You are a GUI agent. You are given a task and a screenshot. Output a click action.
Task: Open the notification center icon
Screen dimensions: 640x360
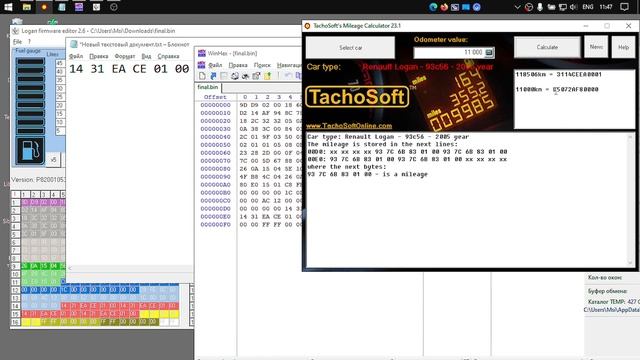(624, 7)
